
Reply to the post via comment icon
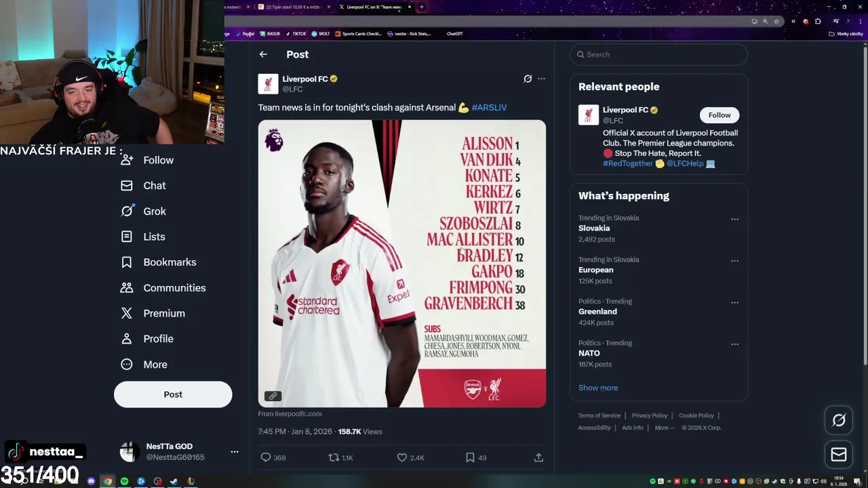pos(266,457)
